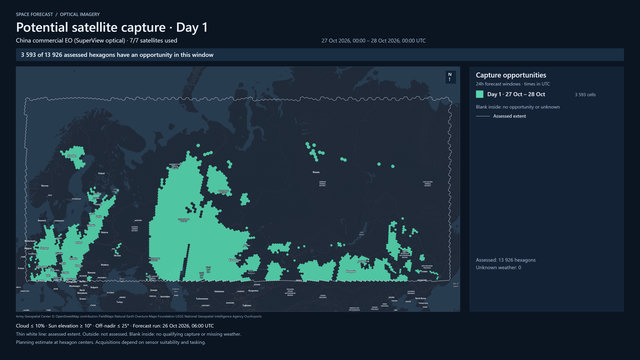This screenshot has width=640, height=360.
Task: Click the 'Assessed extent' legend label
Action: pyautogui.click(x=509, y=116)
